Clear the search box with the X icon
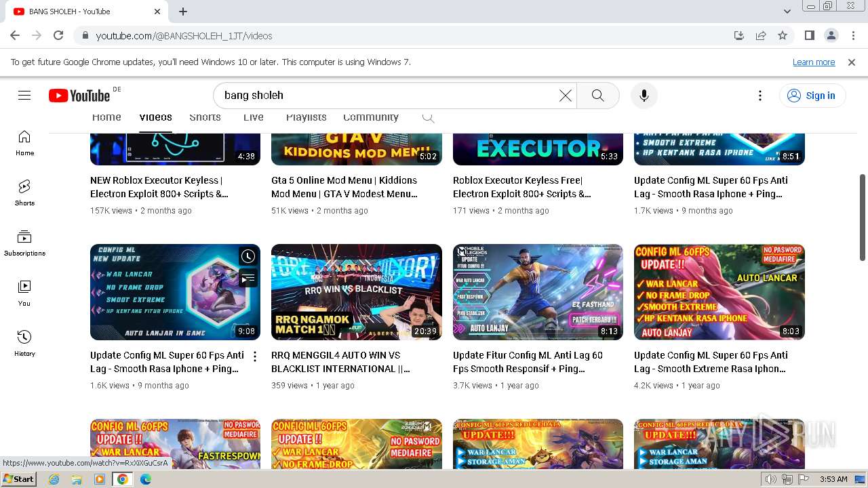 [x=565, y=96]
